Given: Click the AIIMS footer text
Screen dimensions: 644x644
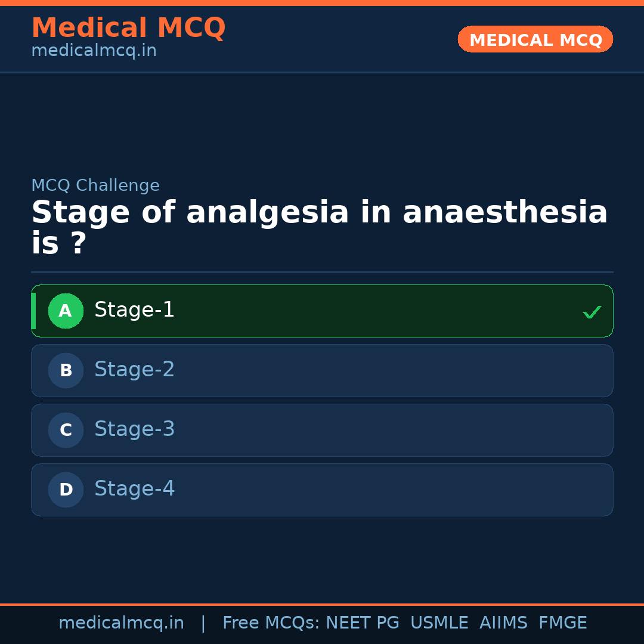Looking at the screenshot, I should [504, 622].
